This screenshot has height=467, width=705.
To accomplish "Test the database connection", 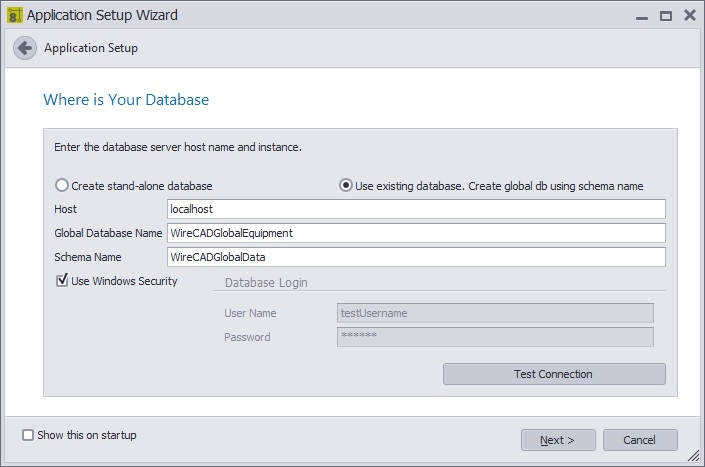I will [x=554, y=374].
